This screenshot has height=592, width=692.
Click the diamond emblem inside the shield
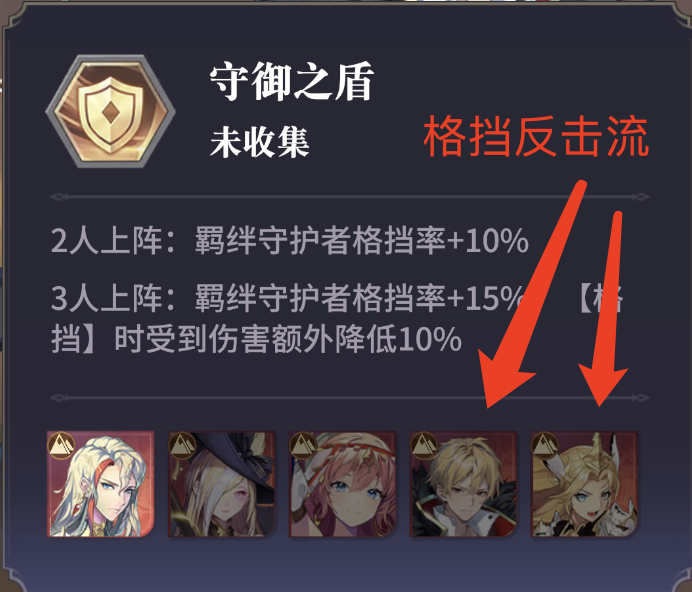pos(111,112)
